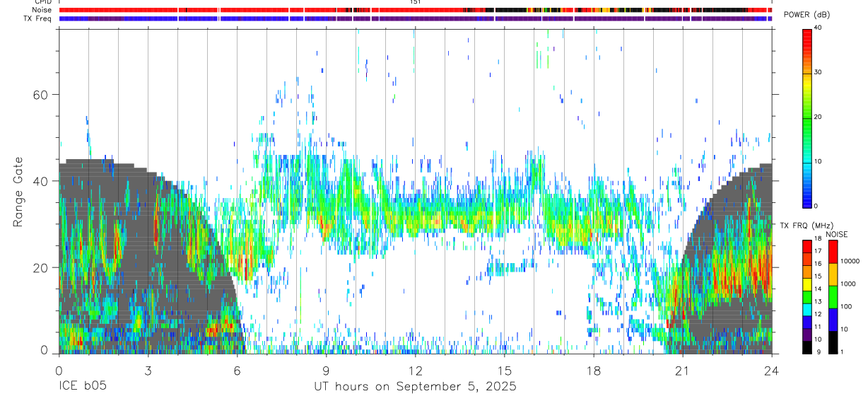Click the purple segment of the TX FRQ colorbar
This screenshot has height=401, width=868.
pyautogui.click(x=807, y=335)
